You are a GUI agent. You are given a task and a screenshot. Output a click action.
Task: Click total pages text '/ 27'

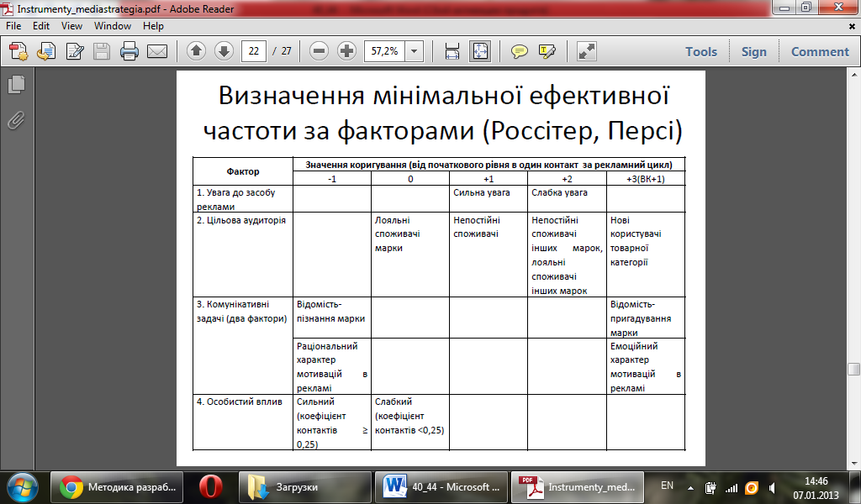tap(283, 51)
